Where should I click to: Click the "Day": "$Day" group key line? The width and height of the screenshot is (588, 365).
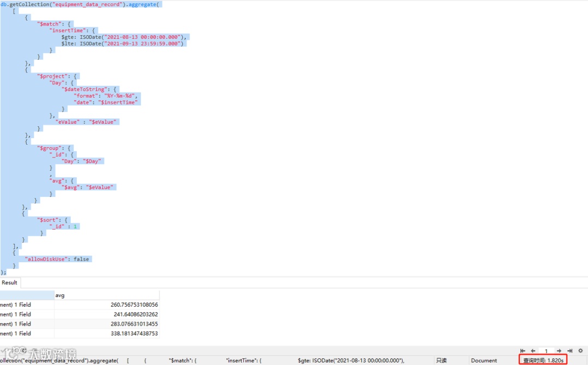81,161
